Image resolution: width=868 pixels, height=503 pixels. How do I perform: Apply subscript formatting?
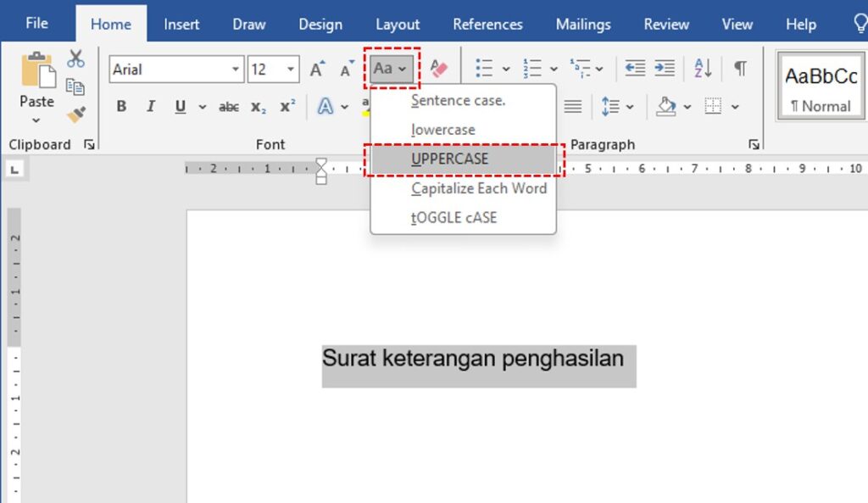point(257,106)
